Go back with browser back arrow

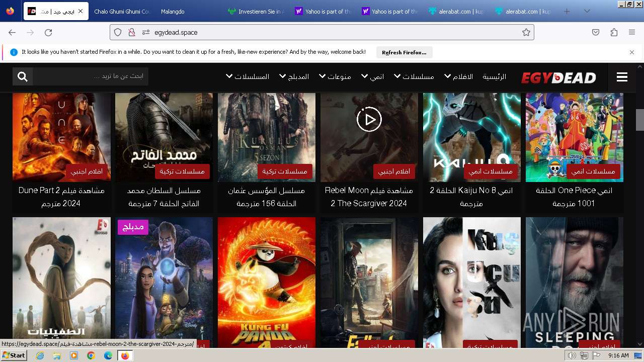[12, 32]
